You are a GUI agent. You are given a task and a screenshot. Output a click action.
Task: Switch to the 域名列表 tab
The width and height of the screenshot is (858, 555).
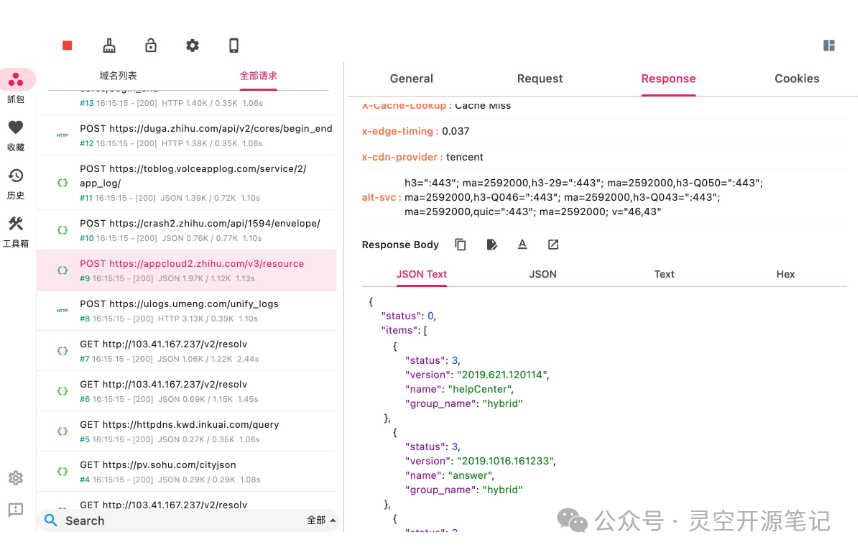pyautogui.click(x=118, y=76)
